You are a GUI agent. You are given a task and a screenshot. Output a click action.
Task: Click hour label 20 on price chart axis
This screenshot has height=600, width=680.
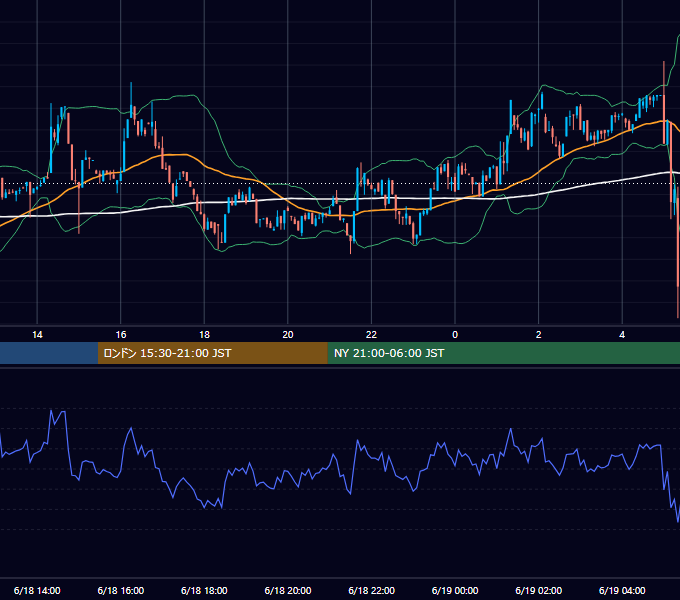(288, 335)
